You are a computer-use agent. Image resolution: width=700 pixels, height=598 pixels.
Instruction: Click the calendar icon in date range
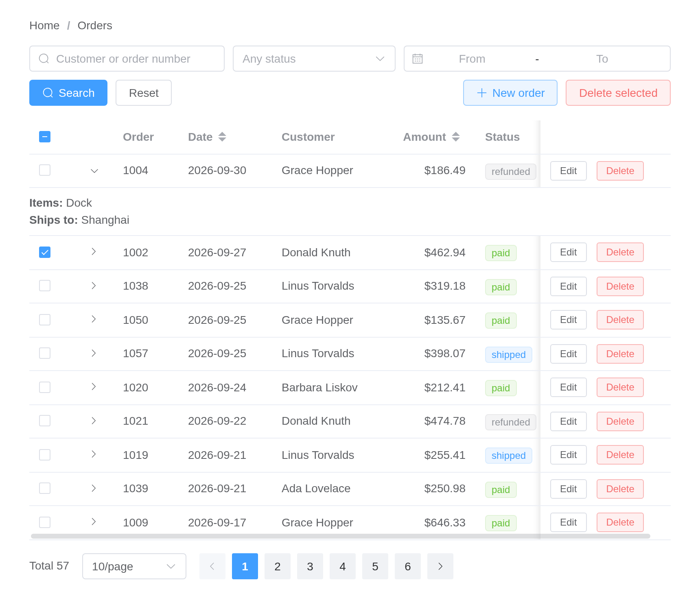pyautogui.click(x=418, y=59)
